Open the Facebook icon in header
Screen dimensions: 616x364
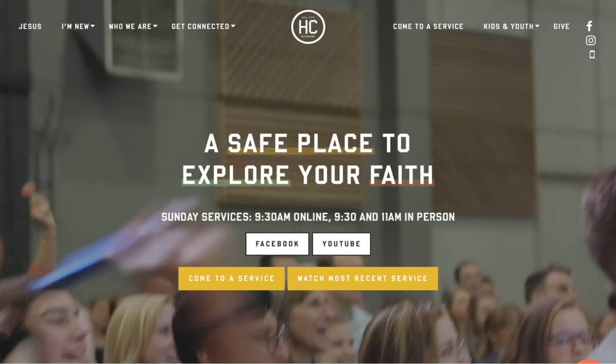[x=589, y=26]
